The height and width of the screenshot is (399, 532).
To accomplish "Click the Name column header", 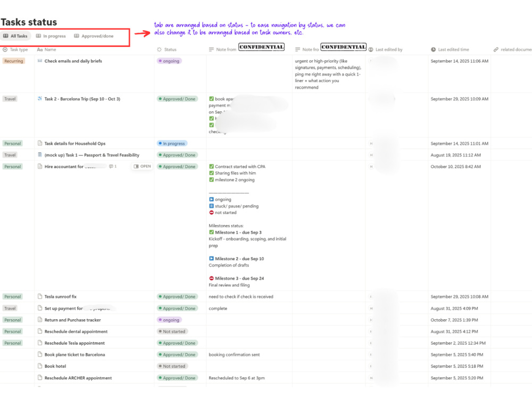I will point(46,49).
